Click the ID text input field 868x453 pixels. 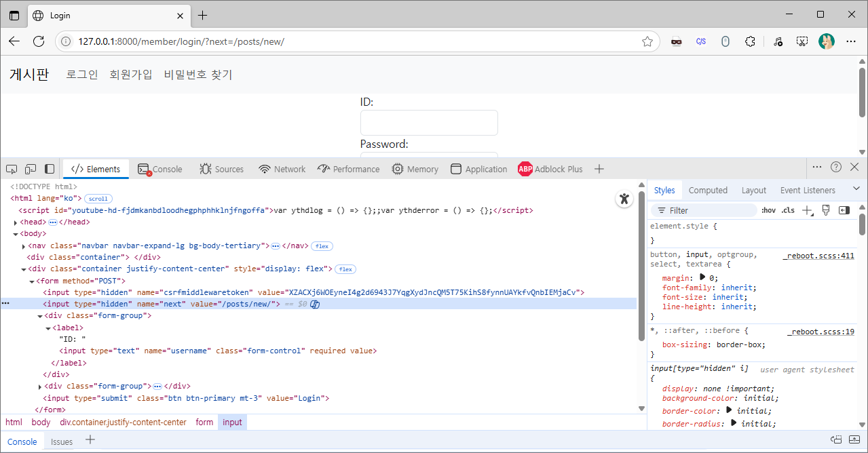429,123
